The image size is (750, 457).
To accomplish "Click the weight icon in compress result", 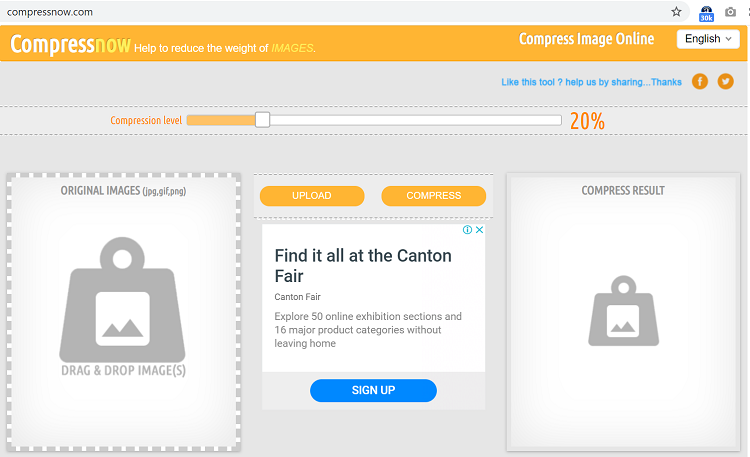I will pos(623,311).
